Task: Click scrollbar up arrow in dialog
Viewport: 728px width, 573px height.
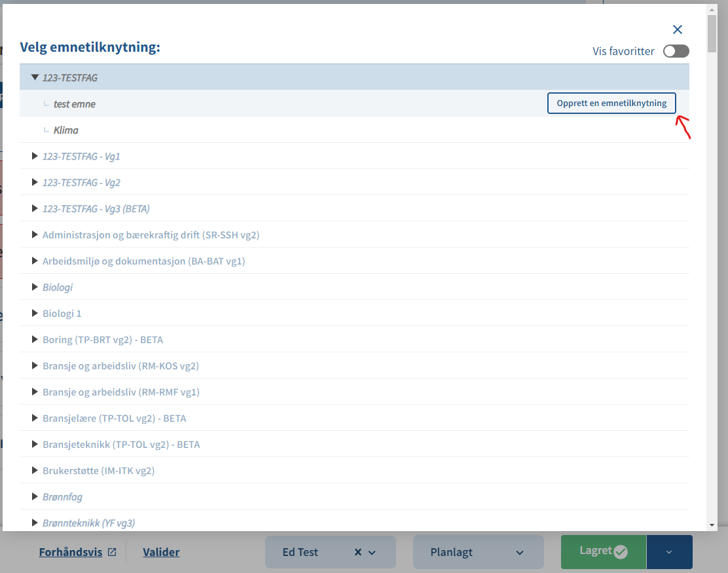Action: [x=712, y=9]
